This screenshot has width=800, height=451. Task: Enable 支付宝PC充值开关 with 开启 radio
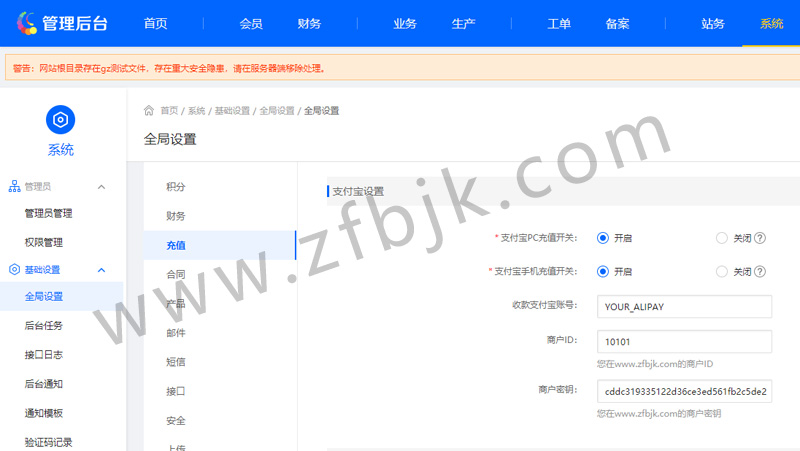point(603,238)
